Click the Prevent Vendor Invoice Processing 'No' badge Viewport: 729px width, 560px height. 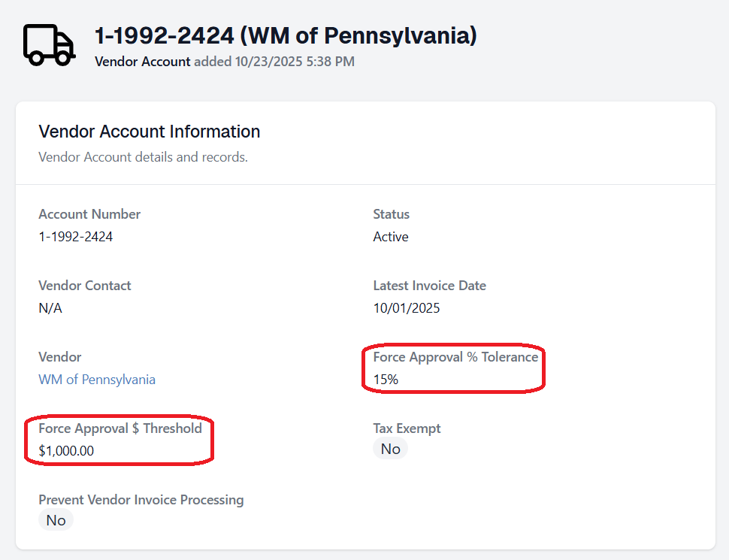56,520
